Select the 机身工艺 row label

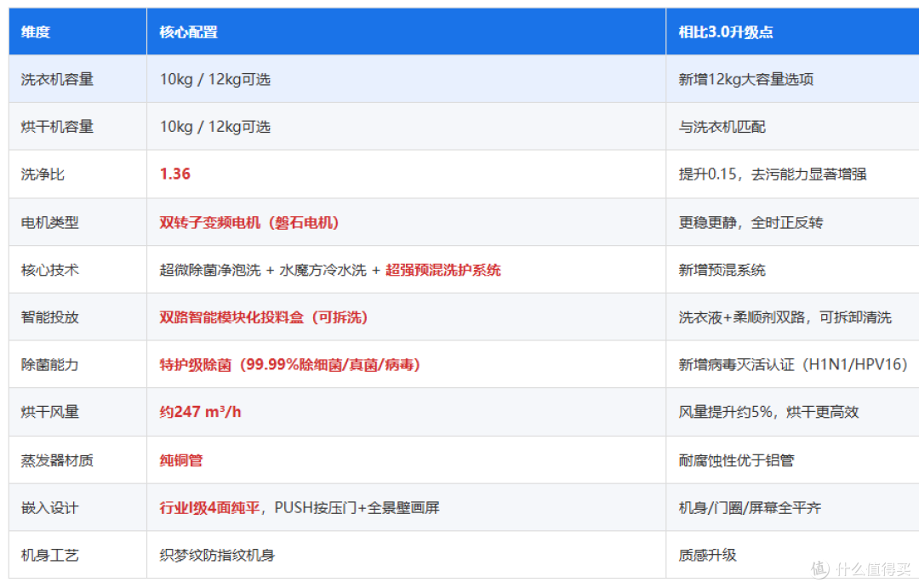pos(50,555)
